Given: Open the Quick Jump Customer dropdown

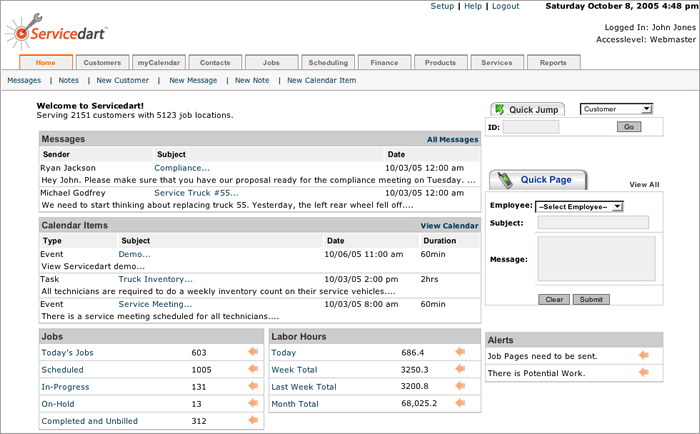Looking at the screenshot, I should click(x=617, y=109).
